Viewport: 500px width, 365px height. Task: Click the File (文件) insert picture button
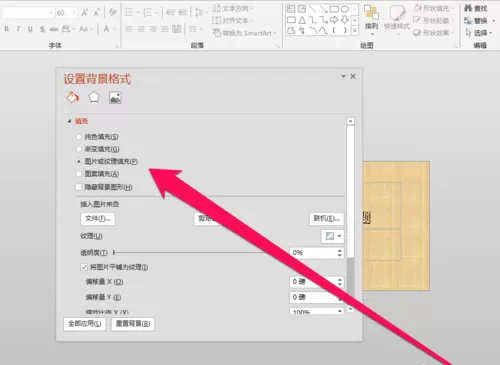pos(98,219)
